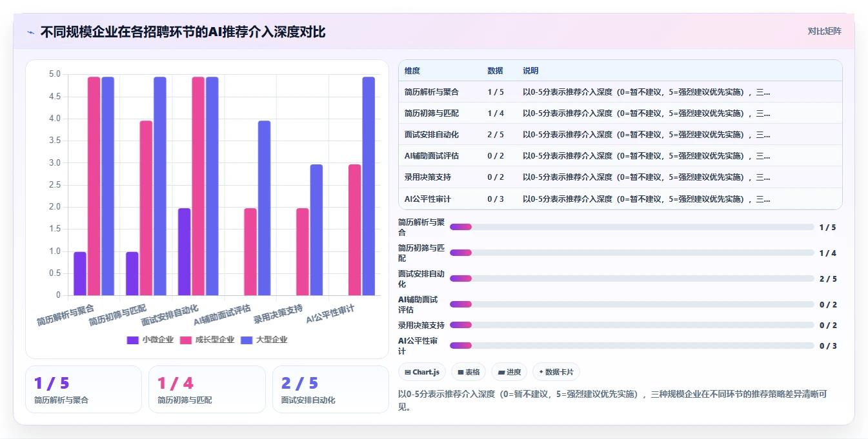Select table row 简历初筛与匹配
The width and height of the screenshot is (868, 439).
pos(620,113)
